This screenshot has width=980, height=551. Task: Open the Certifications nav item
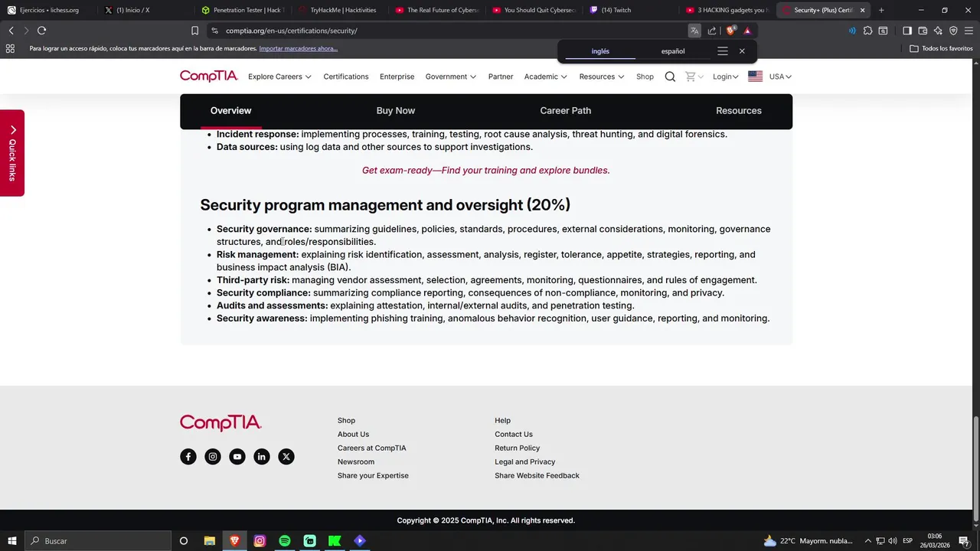coord(346,77)
